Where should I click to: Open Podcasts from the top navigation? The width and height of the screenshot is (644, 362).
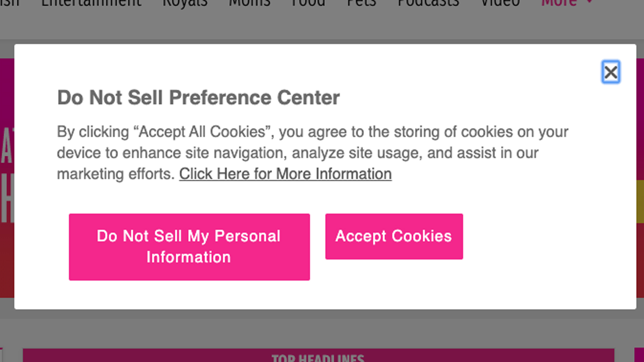pyautogui.click(x=428, y=3)
